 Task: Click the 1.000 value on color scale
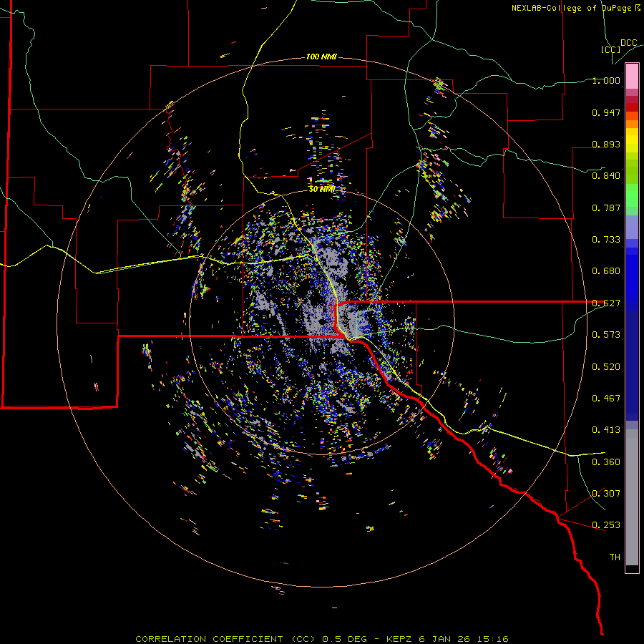coord(606,80)
